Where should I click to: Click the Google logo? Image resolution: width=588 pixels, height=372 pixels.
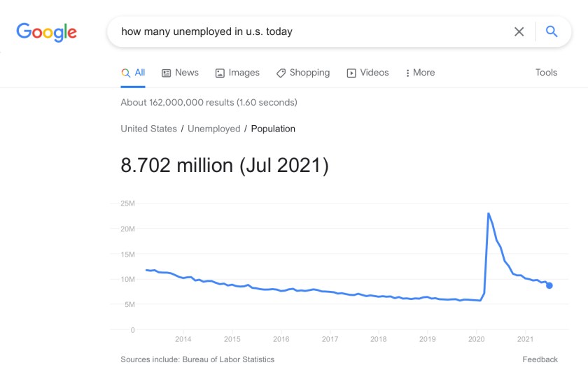46,32
